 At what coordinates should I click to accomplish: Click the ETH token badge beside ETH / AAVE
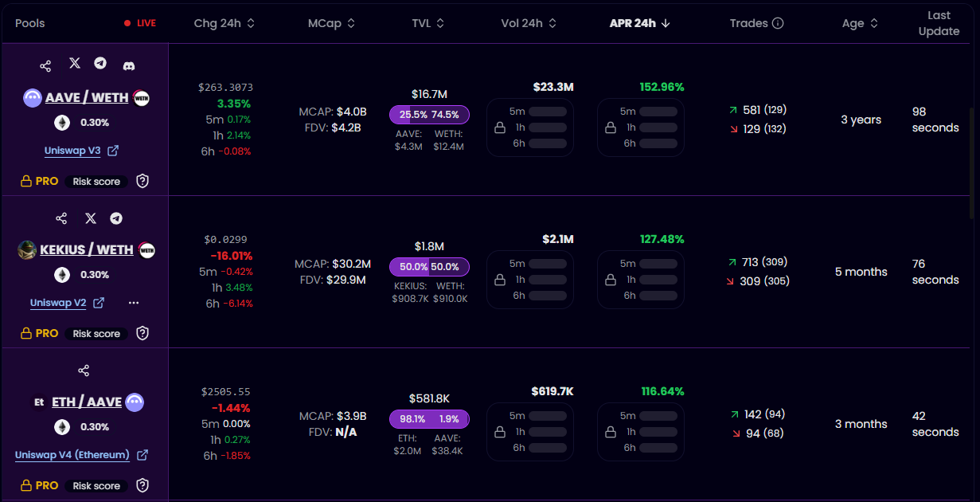[x=38, y=402]
